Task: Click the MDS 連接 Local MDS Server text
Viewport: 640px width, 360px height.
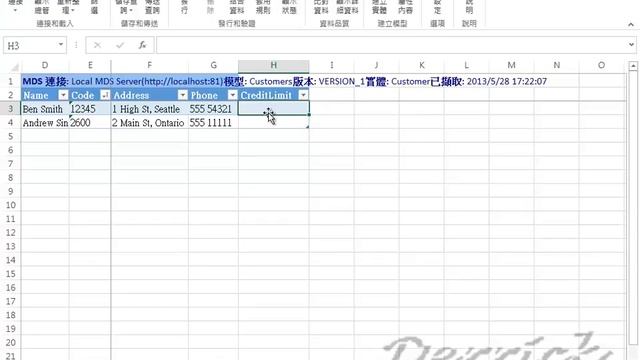Action: 123,81
